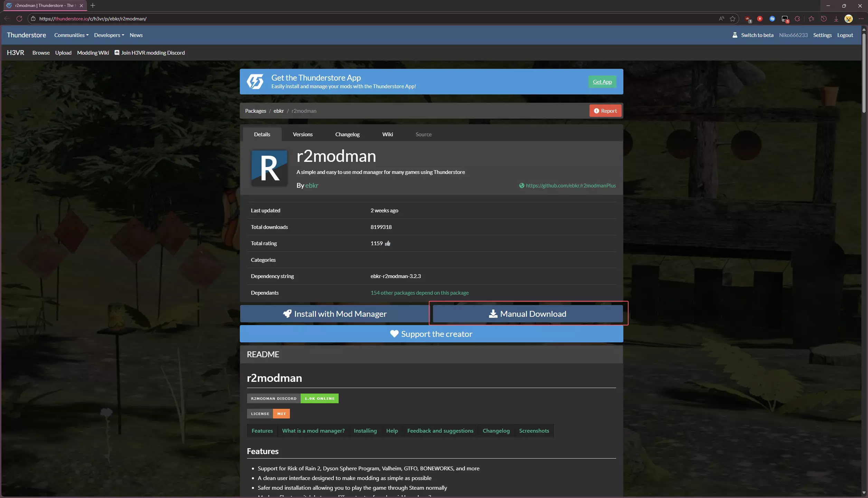Open browser Extensions puzzle icon
Image resolution: width=868 pixels, height=498 pixels.
798,19
